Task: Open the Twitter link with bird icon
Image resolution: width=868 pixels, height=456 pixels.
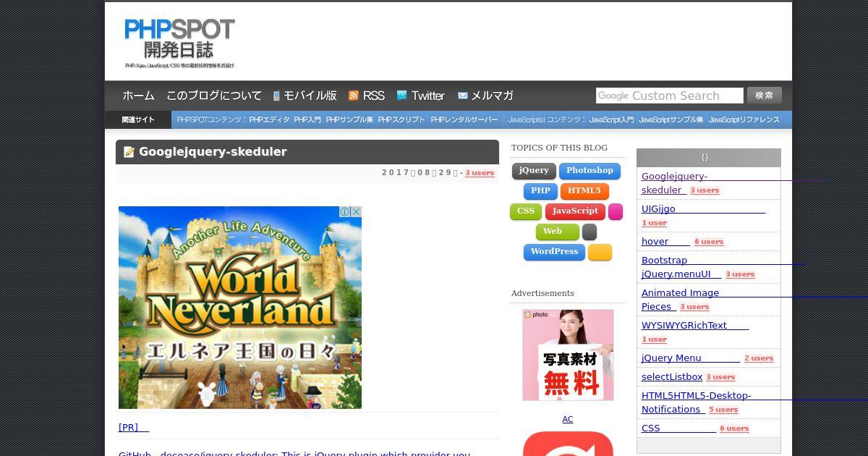Action: 420,96
